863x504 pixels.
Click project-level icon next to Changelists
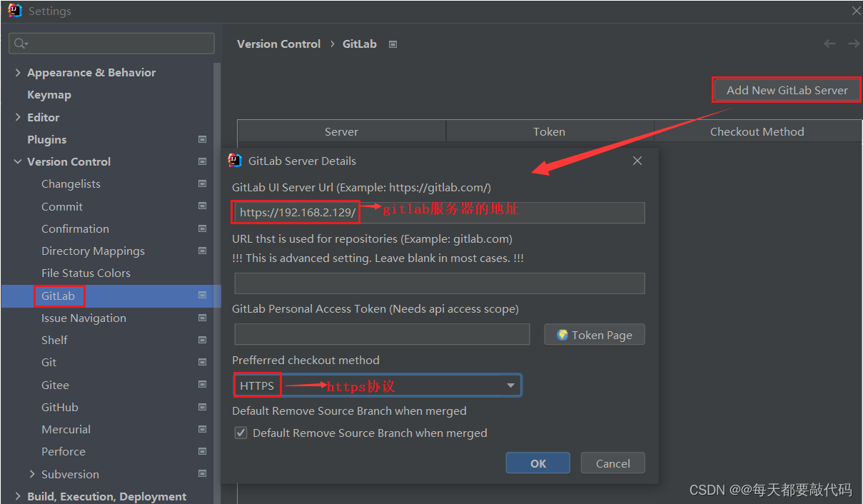click(202, 183)
